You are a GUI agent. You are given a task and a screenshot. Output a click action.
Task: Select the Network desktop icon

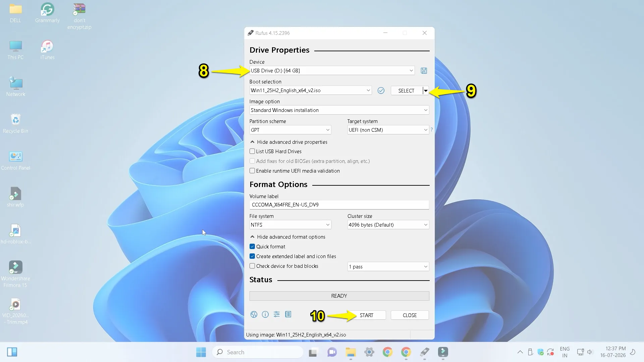pyautogui.click(x=15, y=87)
